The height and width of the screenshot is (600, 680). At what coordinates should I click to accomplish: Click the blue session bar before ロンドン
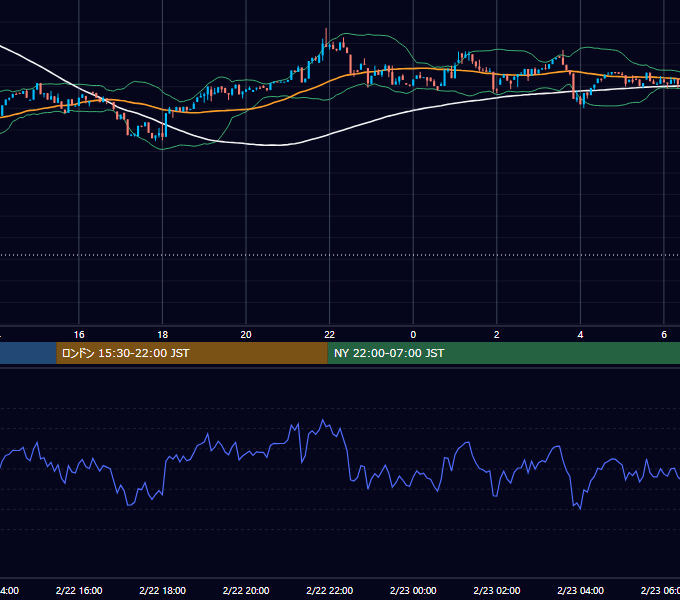tap(28, 353)
